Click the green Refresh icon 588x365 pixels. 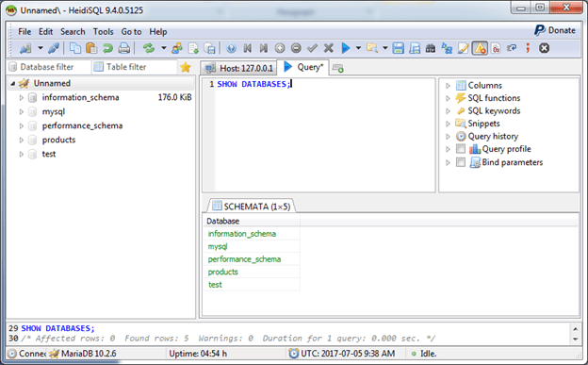(x=149, y=48)
